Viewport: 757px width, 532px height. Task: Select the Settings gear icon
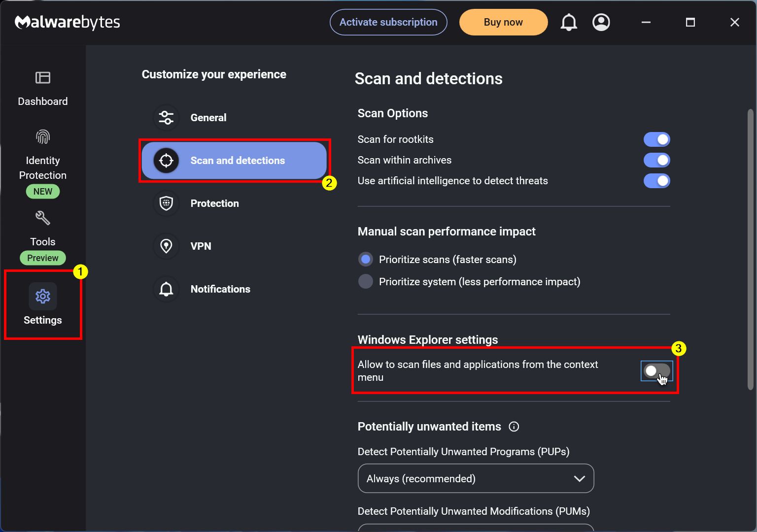pos(43,296)
